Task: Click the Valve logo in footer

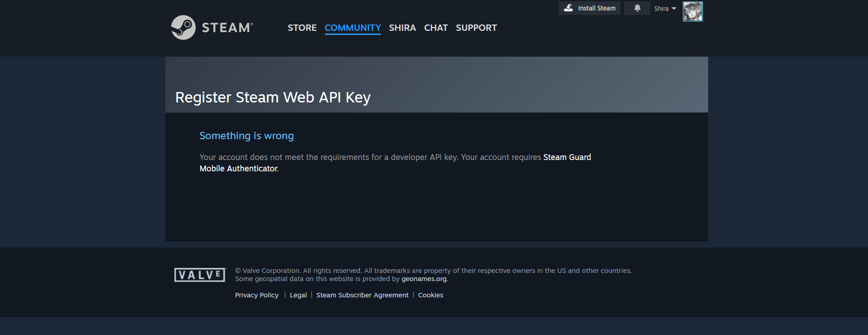Action: (200, 275)
